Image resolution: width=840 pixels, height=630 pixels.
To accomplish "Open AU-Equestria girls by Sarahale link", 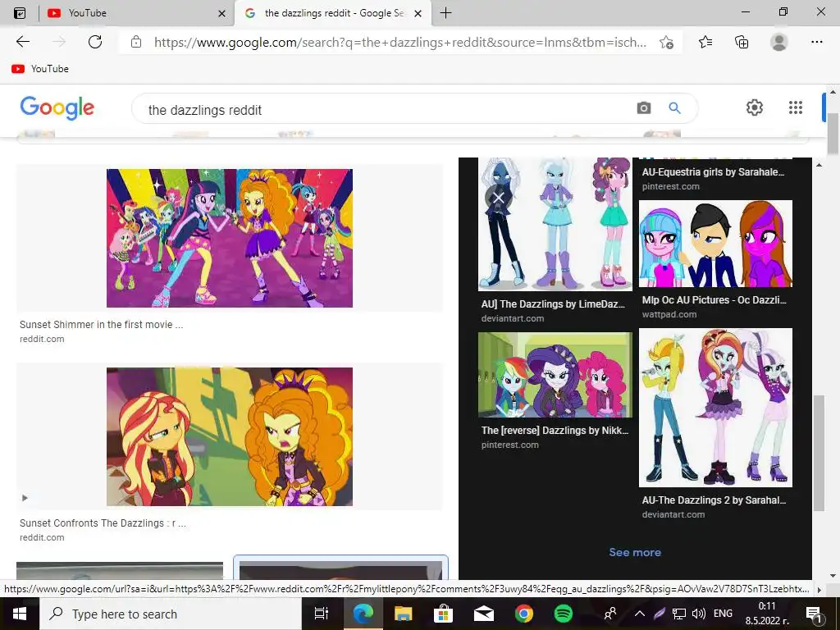I will (713, 172).
